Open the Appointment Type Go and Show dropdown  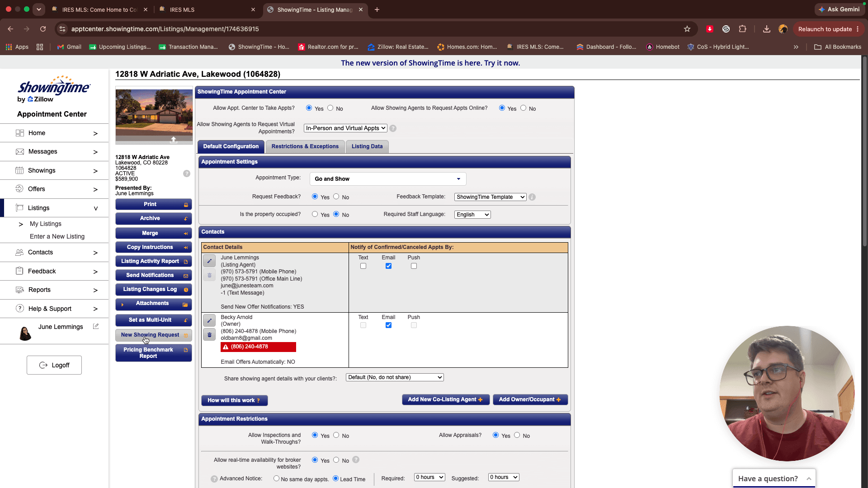[x=388, y=179]
